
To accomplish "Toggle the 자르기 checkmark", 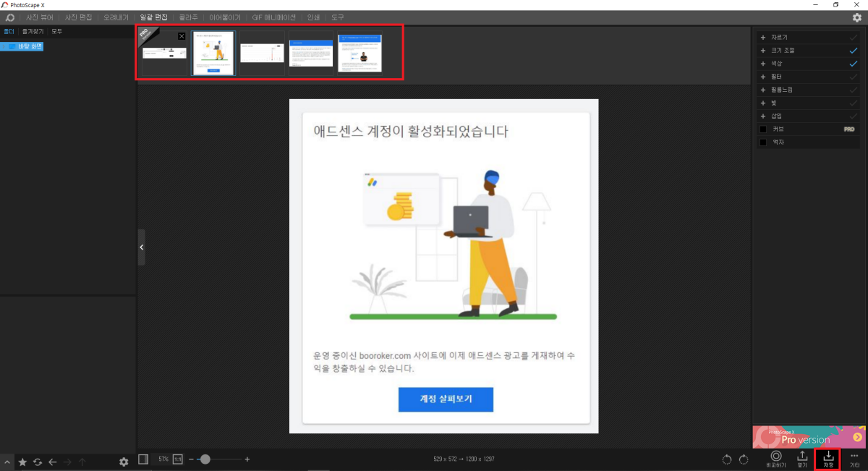I will [x=854, y=37].
